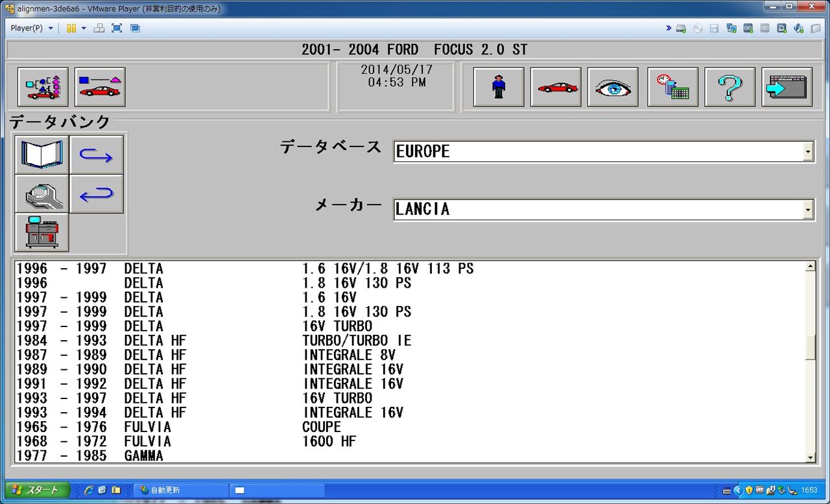Click the eye view icon
The height and width of the screenshot is (504, 830).
point(613,87)
